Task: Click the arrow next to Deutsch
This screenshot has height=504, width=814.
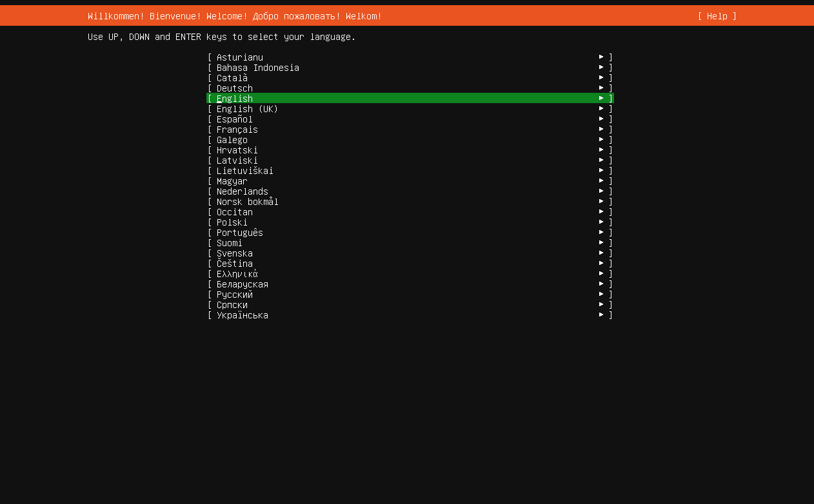Action: click(x=601, y=88)
